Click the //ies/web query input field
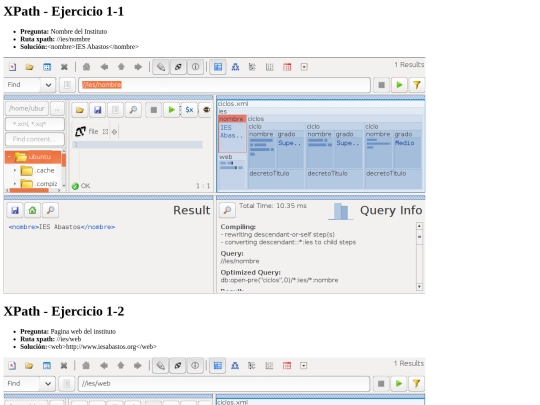 pyautogui.click(x=224, y=383)
